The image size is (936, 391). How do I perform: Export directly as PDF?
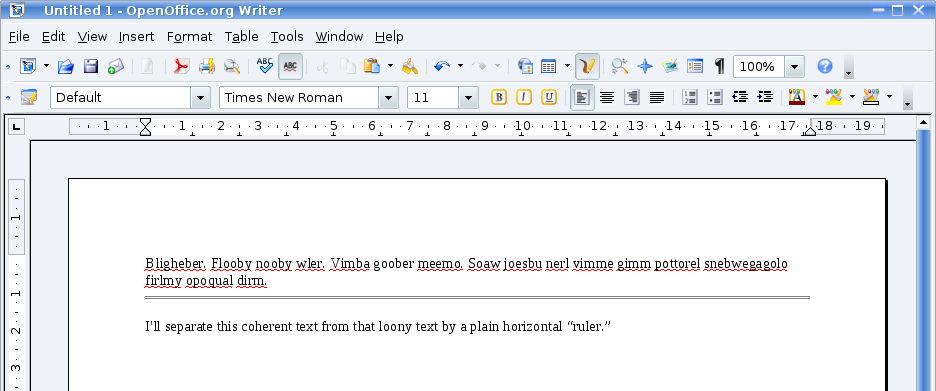(x=181, y=66)
